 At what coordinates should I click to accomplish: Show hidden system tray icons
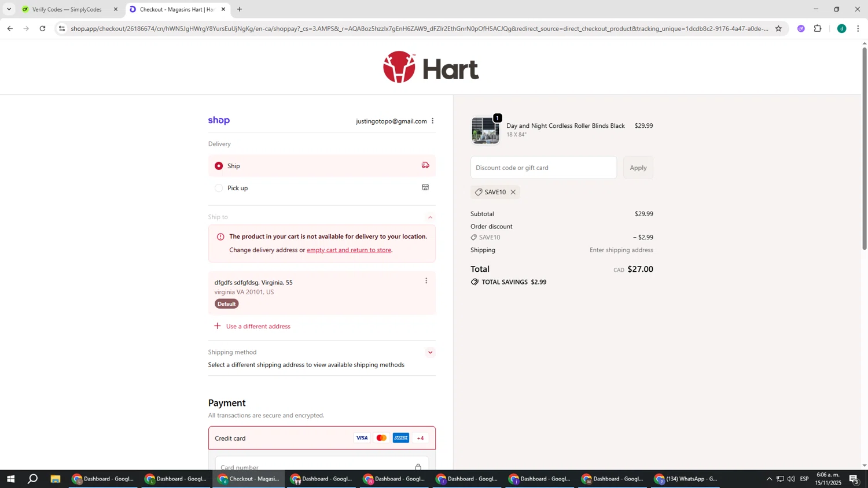(769, 479)
